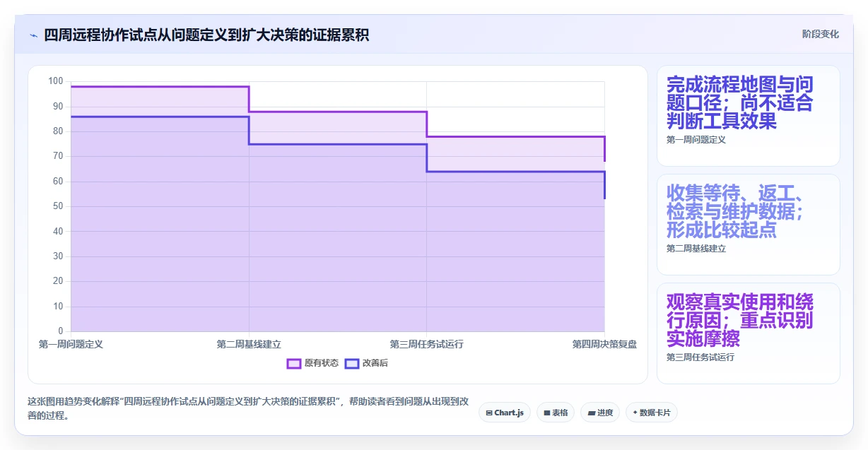Viewport: 868px width, 450px height.
Task: Click the purple 原有状态 legend swatch
Action: (294, 363)
